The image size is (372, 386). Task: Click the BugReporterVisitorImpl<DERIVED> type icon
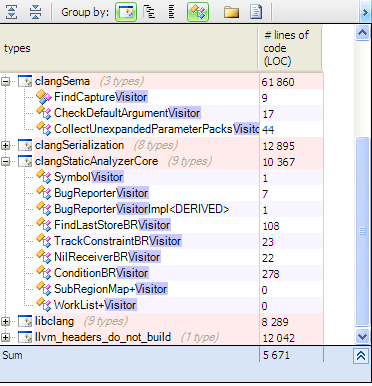(x=44, y=209)
